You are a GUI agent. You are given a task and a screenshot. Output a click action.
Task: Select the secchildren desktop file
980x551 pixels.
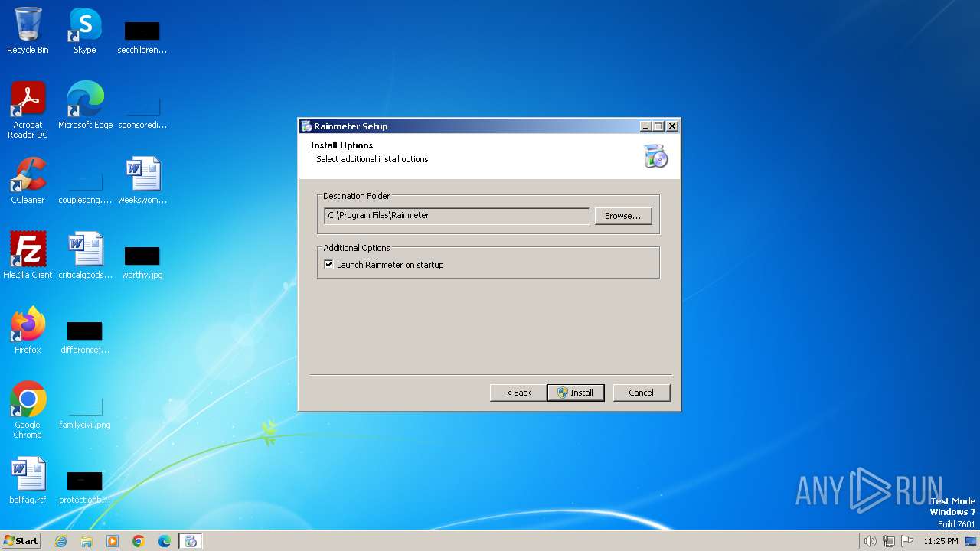point(142,37)
